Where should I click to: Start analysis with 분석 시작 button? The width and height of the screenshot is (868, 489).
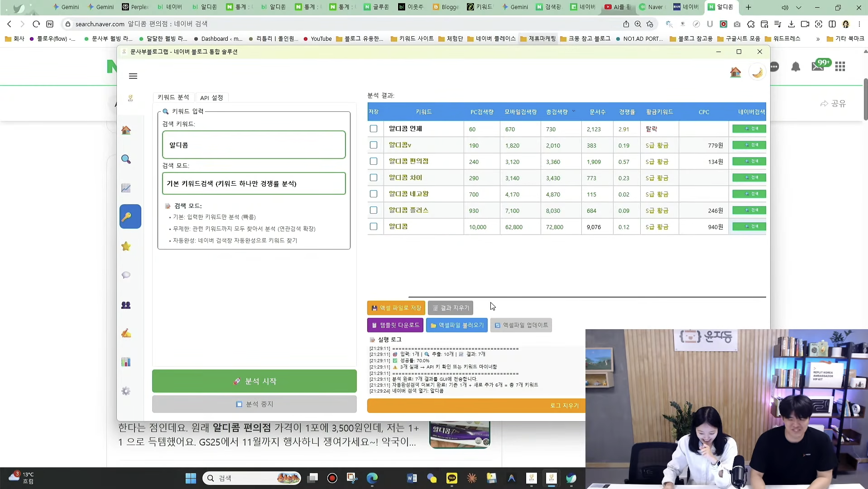tap(254, 381)
